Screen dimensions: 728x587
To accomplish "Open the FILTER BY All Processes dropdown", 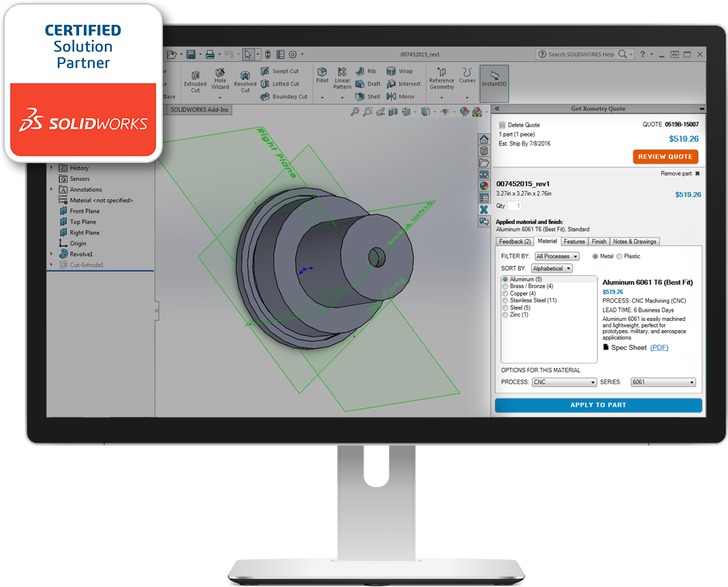I will point(556,255).
